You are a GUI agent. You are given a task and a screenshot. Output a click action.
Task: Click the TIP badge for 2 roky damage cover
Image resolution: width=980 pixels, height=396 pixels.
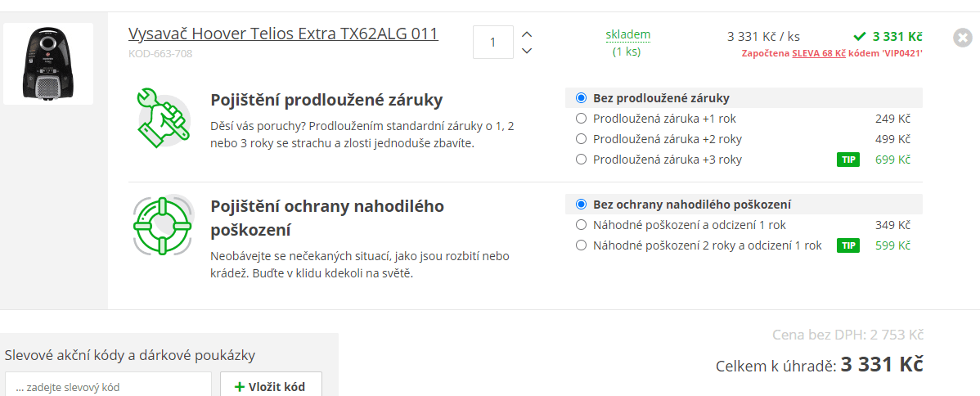[848, 245]
